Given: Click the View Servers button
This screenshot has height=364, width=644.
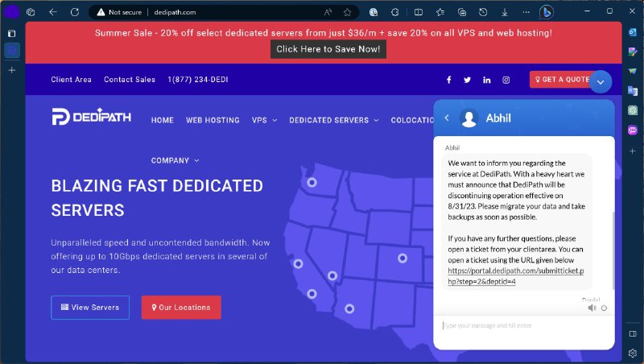Looking at the screenshot, I should coord(90,308).
